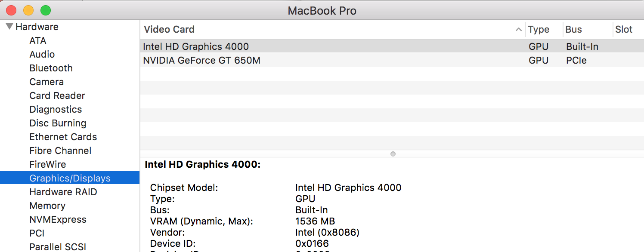Select the Intel HD Graphics 4000 row
This screenshot has width=644, height=252.
tap(392, 46)
